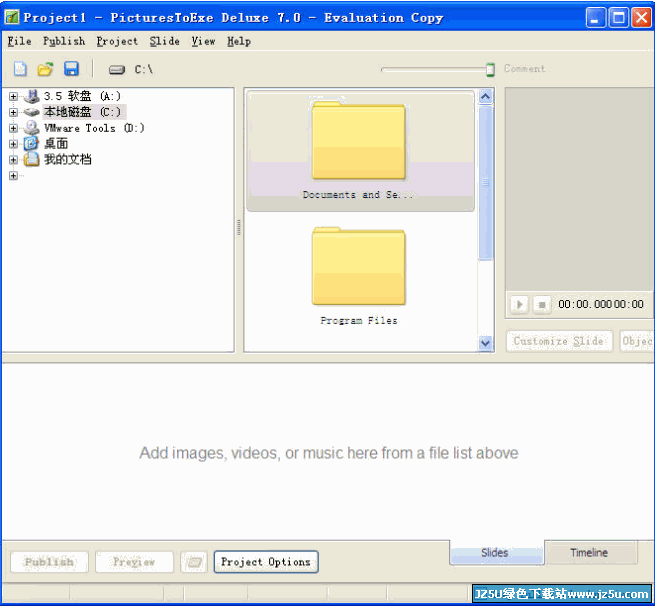The width and height of the screenshot is (655, 606).
Task: Click the VMware Tools D: disc icon
Action: [31, 127]
